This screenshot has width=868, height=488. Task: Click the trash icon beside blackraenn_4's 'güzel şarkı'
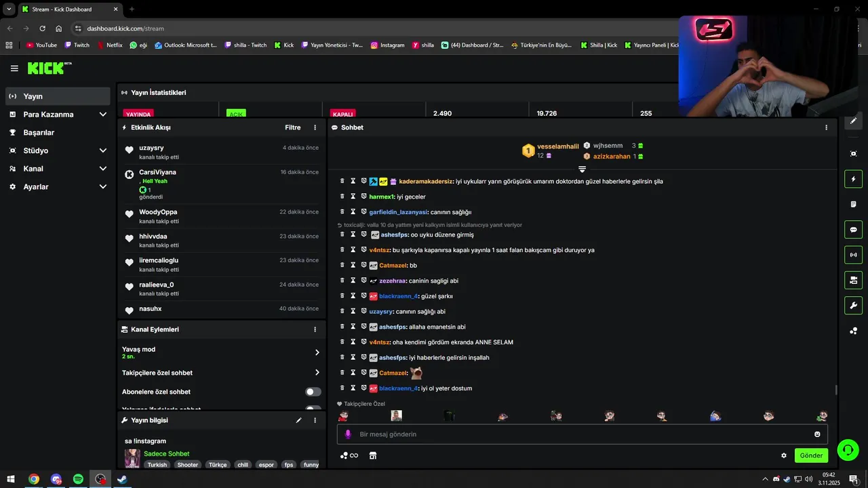(342, 296)
